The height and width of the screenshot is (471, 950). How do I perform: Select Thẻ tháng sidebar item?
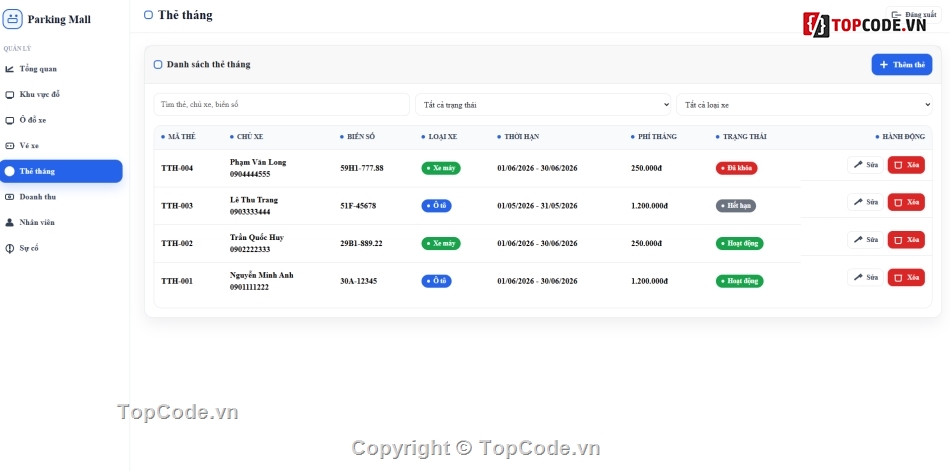pyautogui.click(x=61, y=171)
